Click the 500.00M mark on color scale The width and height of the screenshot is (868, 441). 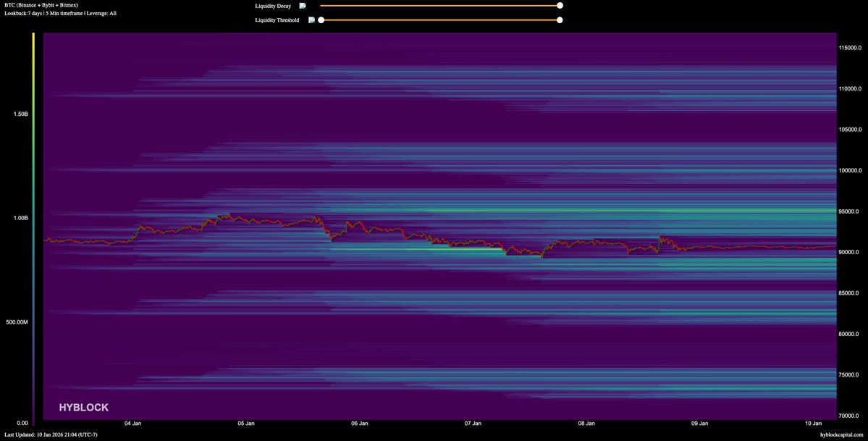click(16, 322)
